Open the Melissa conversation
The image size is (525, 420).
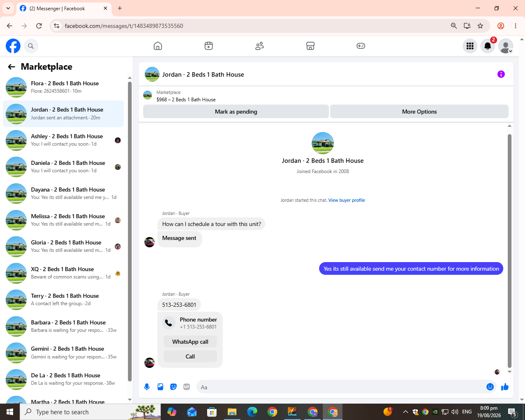[64, 220]
